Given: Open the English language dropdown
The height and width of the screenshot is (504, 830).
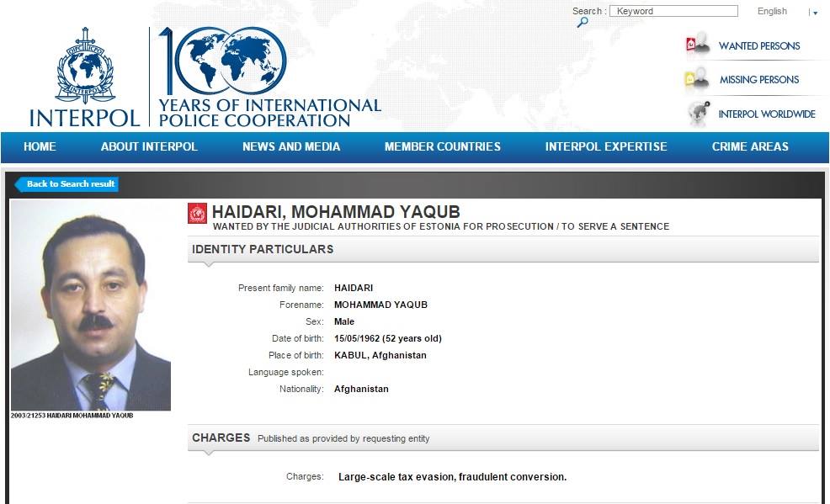Looking at the screenshot, I should coord(772,11).
